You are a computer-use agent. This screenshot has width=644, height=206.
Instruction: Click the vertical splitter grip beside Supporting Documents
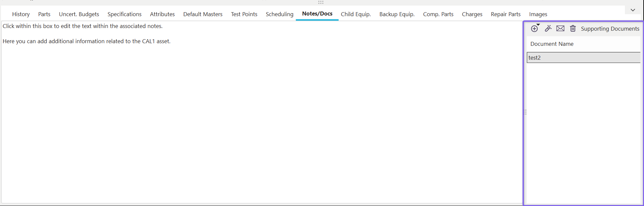pos(525,112)
